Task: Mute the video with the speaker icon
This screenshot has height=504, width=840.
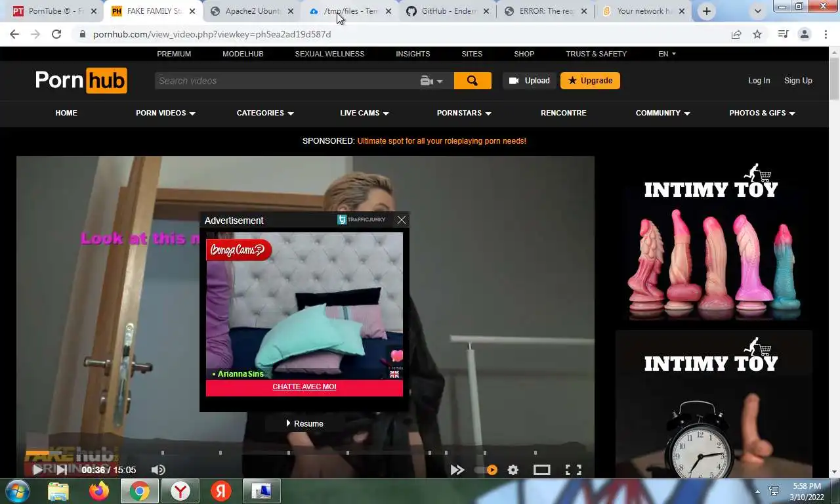Action: 158,470
